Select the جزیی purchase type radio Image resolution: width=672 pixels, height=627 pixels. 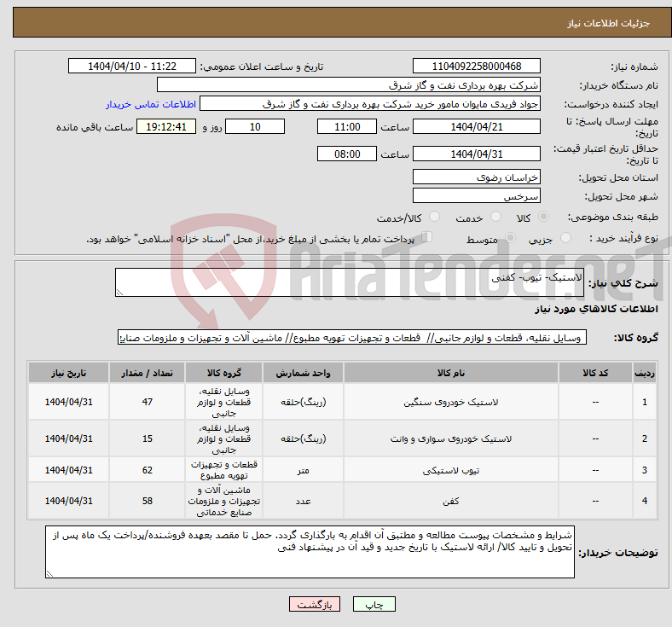point(565,237)
